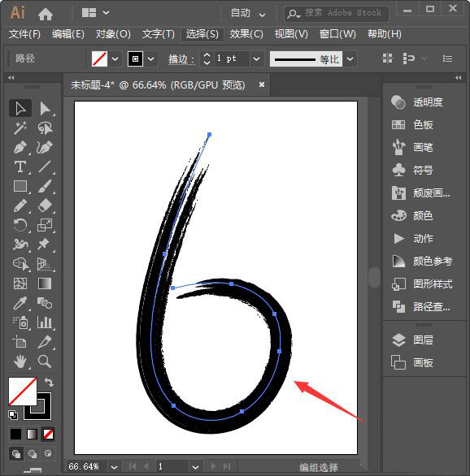Open the 等比 stroke profile dropdown
This screenshot has width=470, height=476.
tap(350, 58)
